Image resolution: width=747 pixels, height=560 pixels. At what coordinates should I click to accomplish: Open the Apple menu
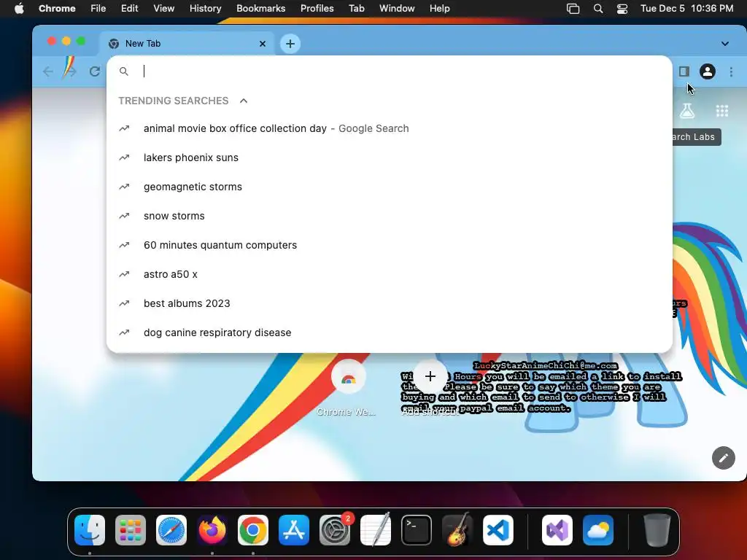[19, 9]
